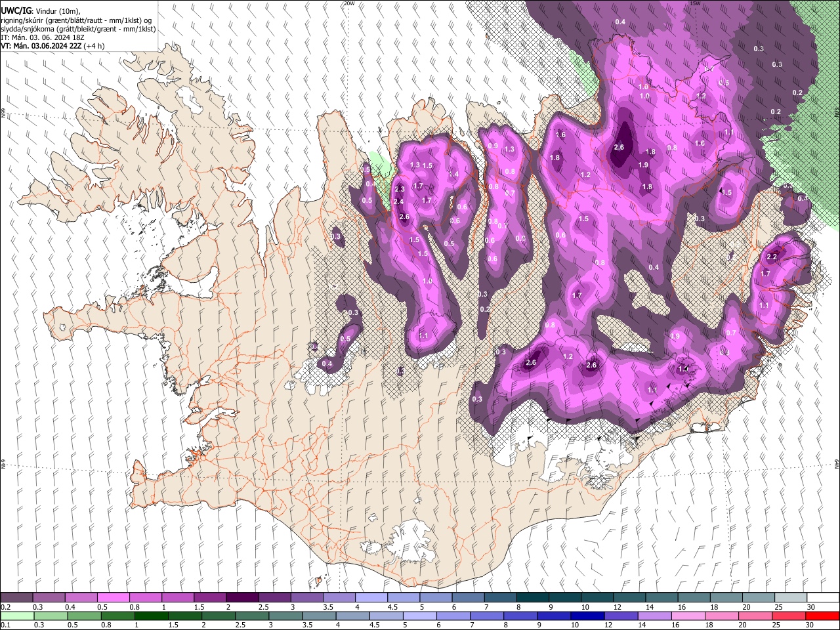Select bright pink upper swatch between 0.5 and 0.8

point(113,598)
